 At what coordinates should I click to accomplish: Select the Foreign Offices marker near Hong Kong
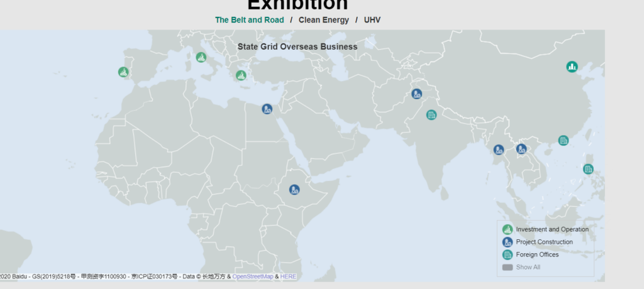pos(563,141)
